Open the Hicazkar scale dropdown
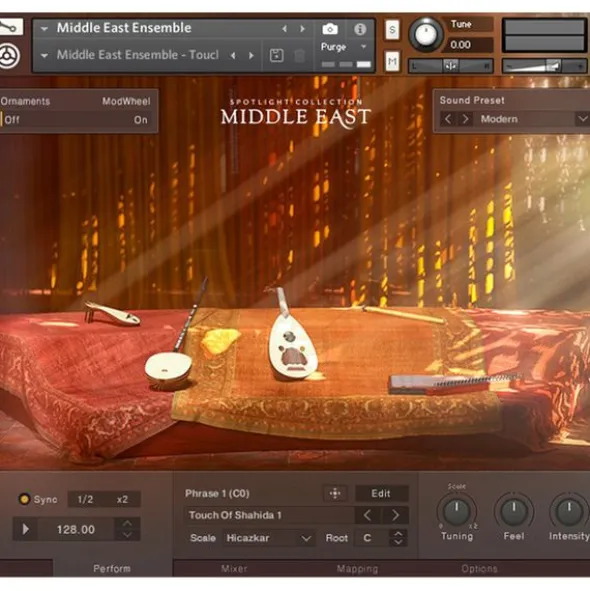Screen dimensions: 590x591 (x=269, y=538)
